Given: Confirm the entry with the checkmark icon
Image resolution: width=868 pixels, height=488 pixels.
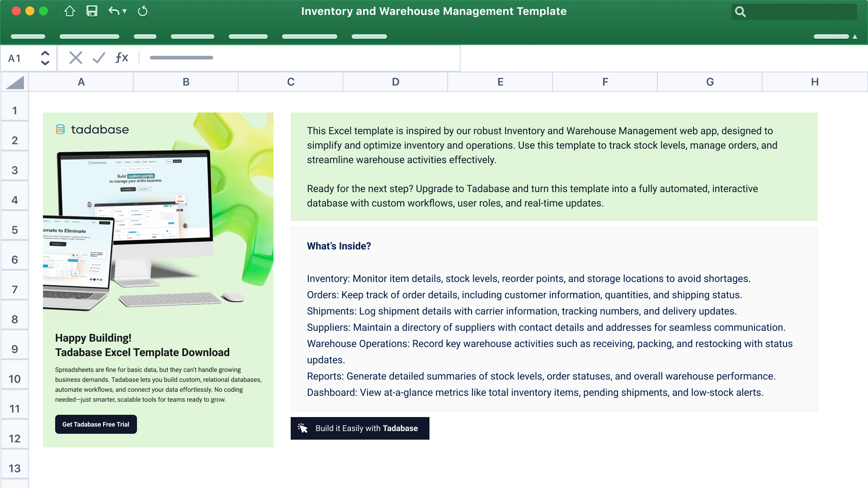Looking at the screenshot, I should 99,58.
